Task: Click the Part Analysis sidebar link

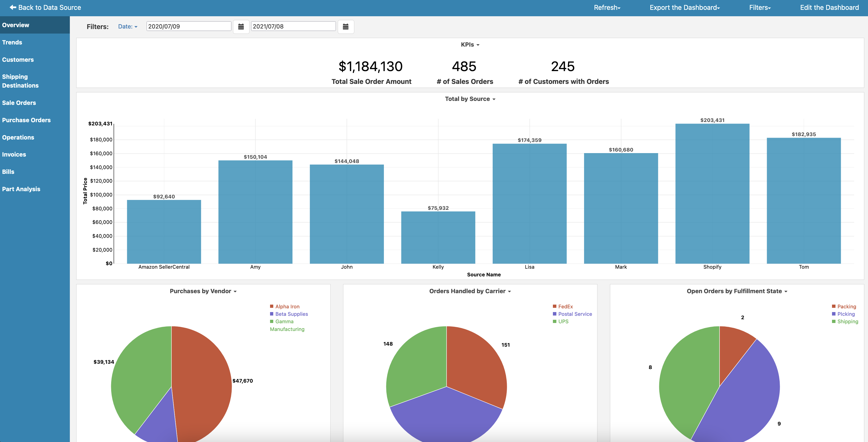Action: pyautogui.click(x=21, y=189)
